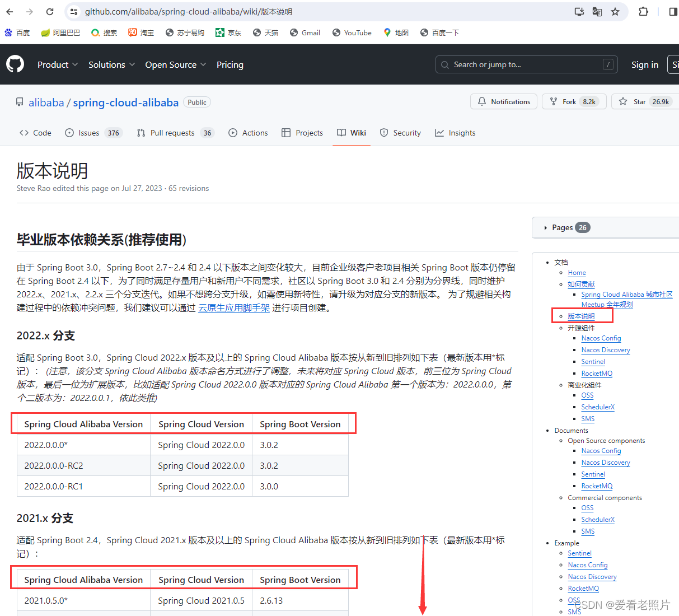This screenshot has width=679, height=616.
Task: Open the 云原生应用脚手架 link
Action: [x=234, y=307]
